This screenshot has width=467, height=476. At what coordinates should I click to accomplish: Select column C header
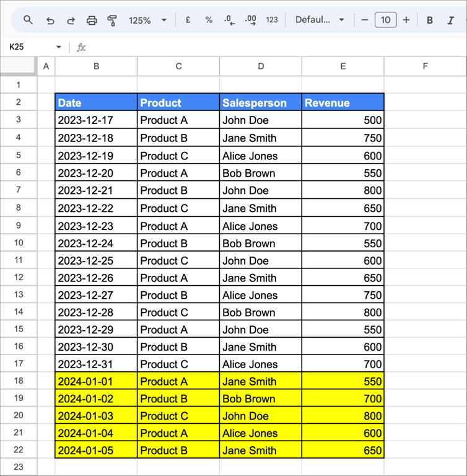tap(178, 66)
